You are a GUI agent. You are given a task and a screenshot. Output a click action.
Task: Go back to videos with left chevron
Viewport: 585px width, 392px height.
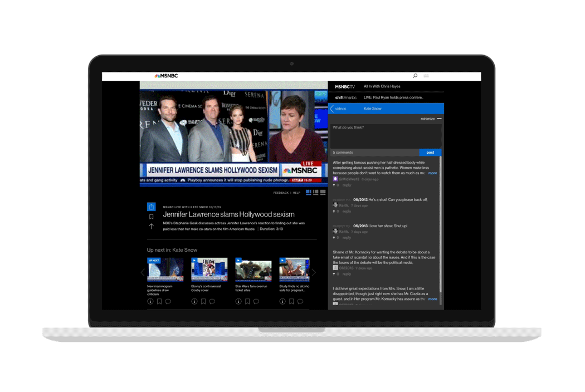[332, 109]
